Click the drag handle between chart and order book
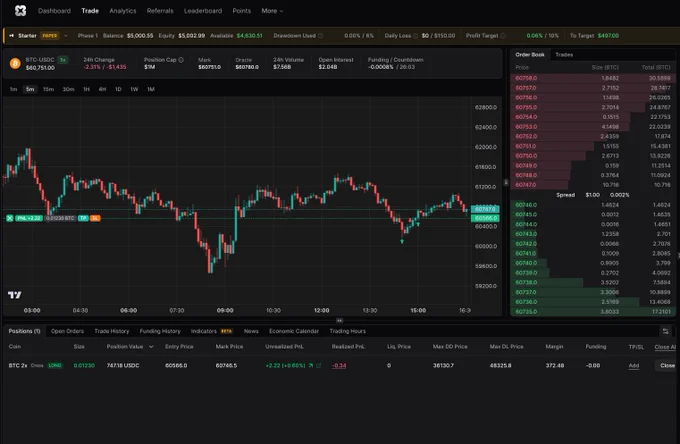 coord(506,183)
